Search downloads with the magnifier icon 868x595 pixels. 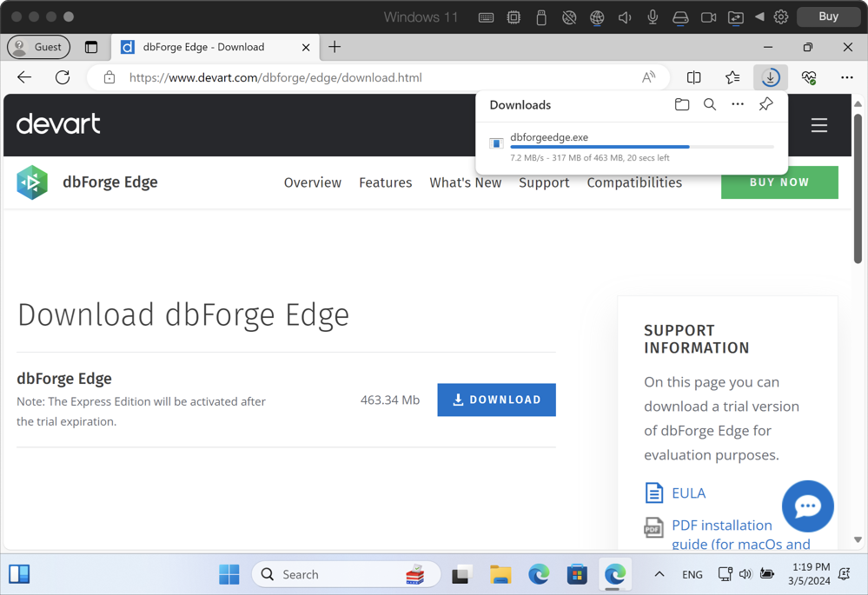710,104
